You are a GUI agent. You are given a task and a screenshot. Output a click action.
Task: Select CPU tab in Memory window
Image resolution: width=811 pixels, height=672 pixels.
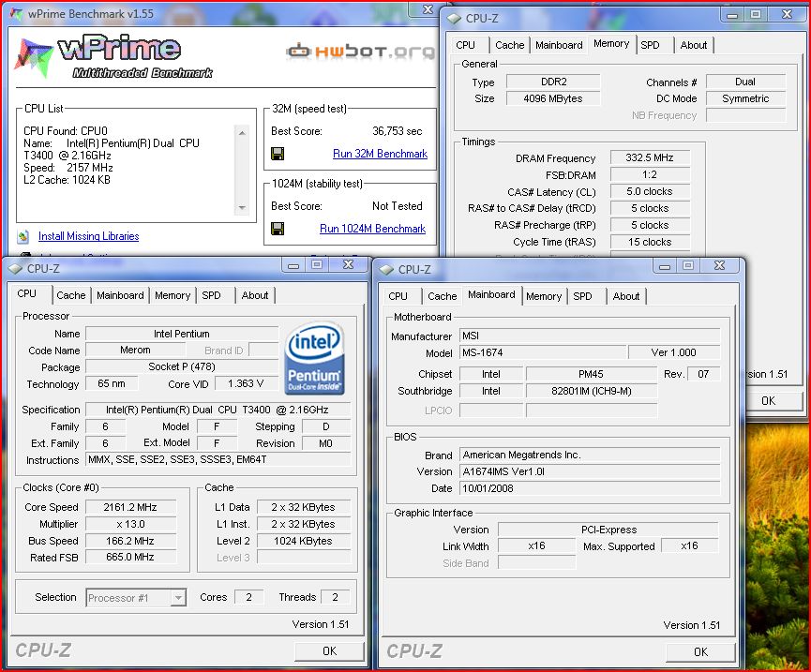click(x=465, y=46)
